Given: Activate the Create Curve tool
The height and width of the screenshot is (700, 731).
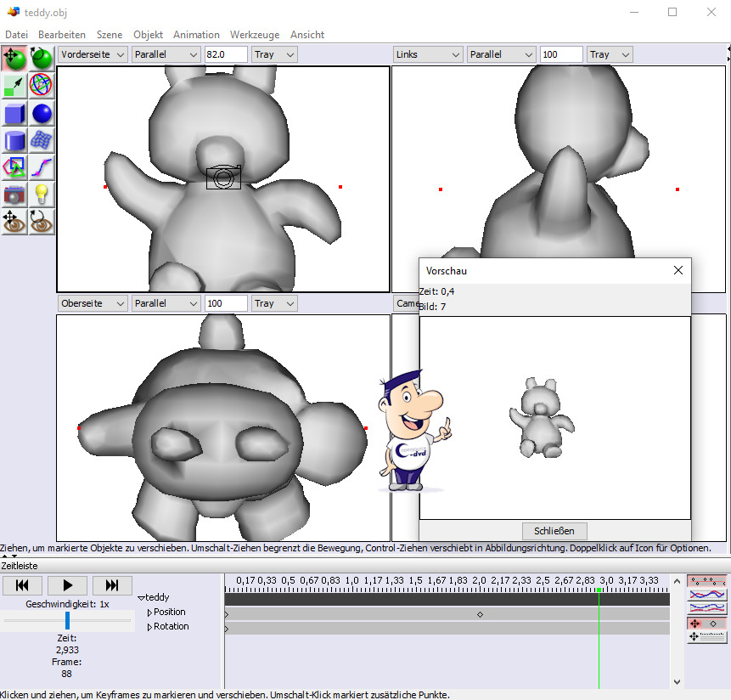Looking at the screenshot, I should (42, 167).
